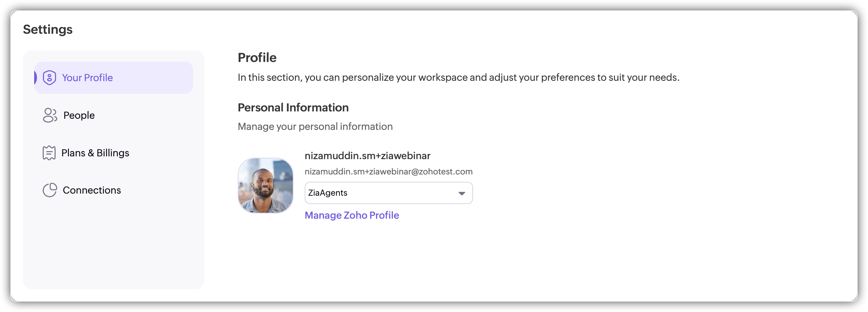Click the nizamuddin.sm+ziawebinar display name
Viewport: 868px width, 312px height.
(367, 156)
